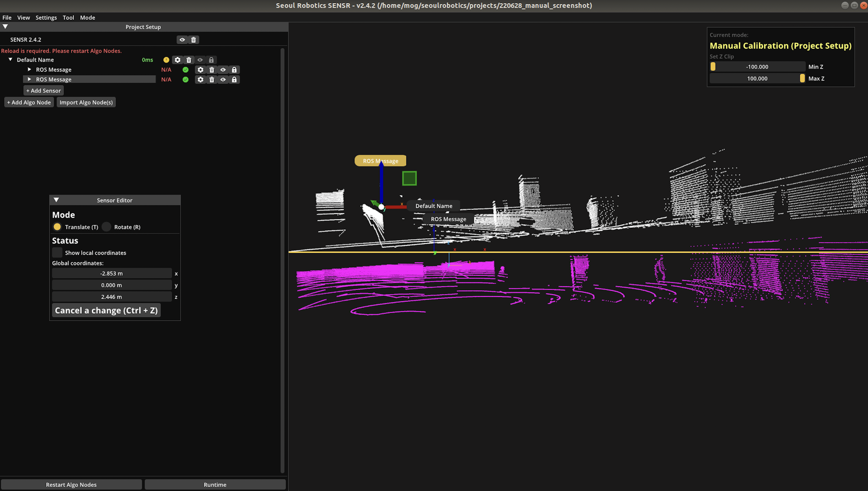
Task: Switch to Runtime using bottom button
Action: click(215, 484)
